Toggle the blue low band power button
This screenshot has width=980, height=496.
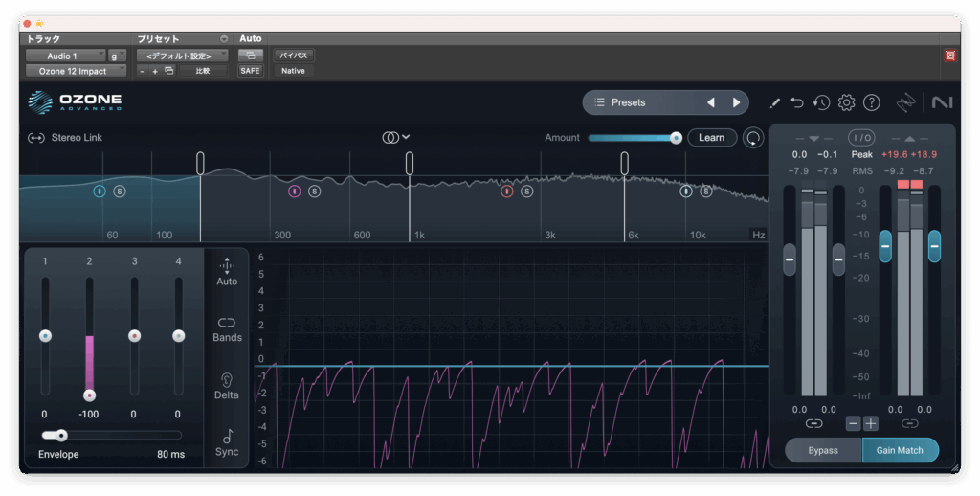tap(100, 192)
